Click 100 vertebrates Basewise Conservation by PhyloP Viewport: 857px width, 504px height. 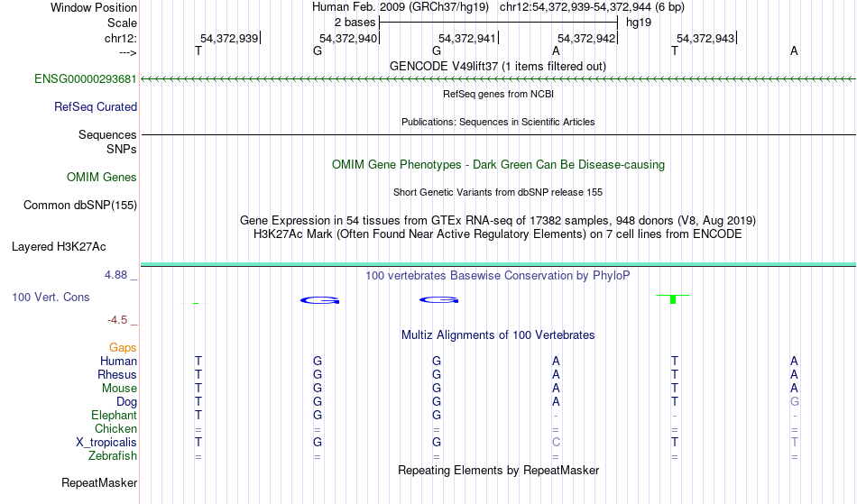click(498, 276)
